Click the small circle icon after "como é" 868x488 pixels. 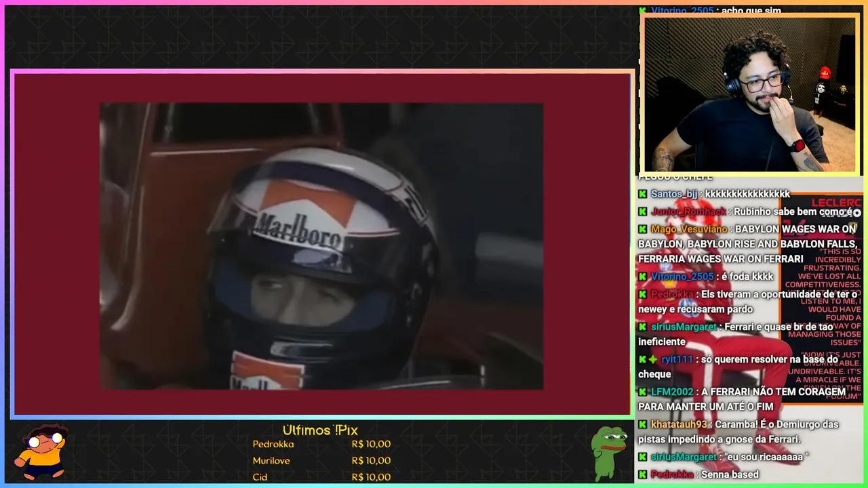[856, 213]
